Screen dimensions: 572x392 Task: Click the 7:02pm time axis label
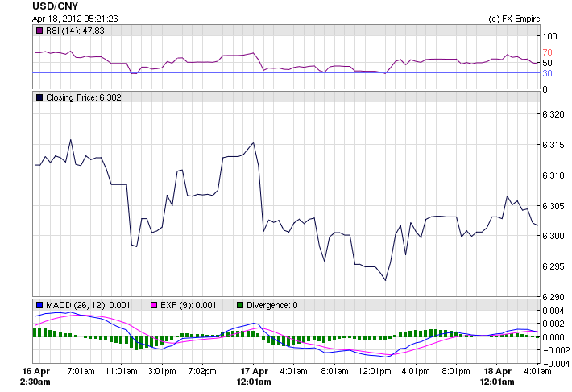click(x=201, y=372)
